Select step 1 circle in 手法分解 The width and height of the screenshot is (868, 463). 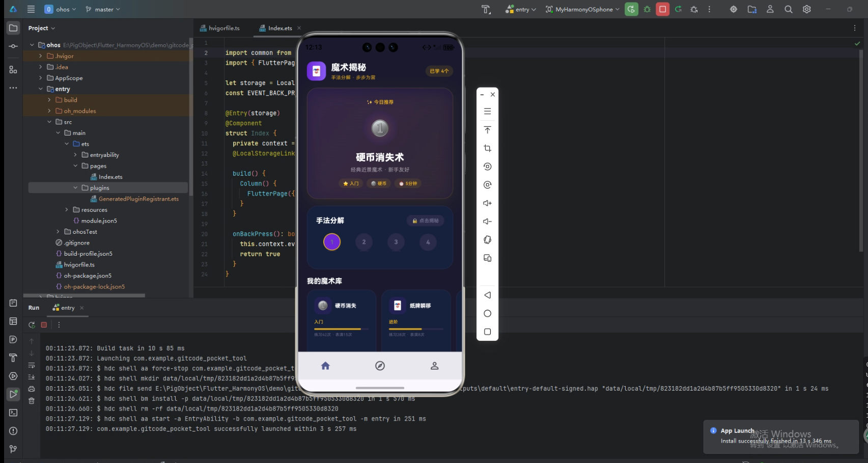pos(332,242)
